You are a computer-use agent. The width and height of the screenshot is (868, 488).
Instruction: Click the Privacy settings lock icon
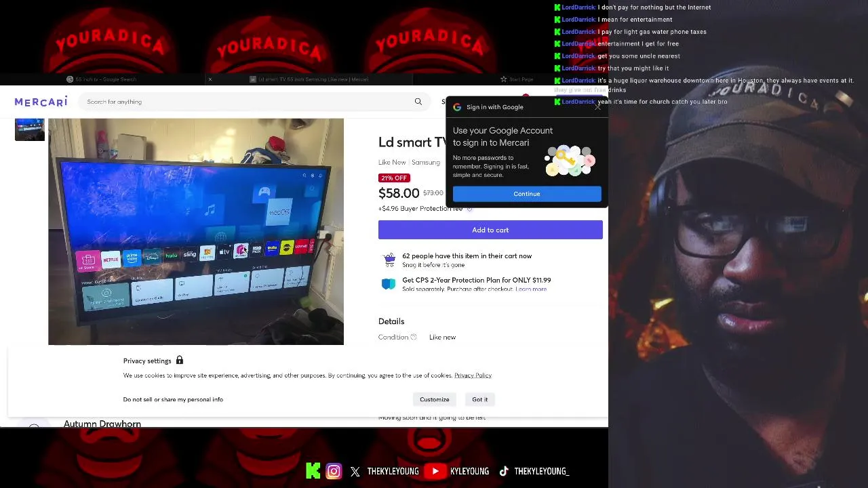[180, 361]
